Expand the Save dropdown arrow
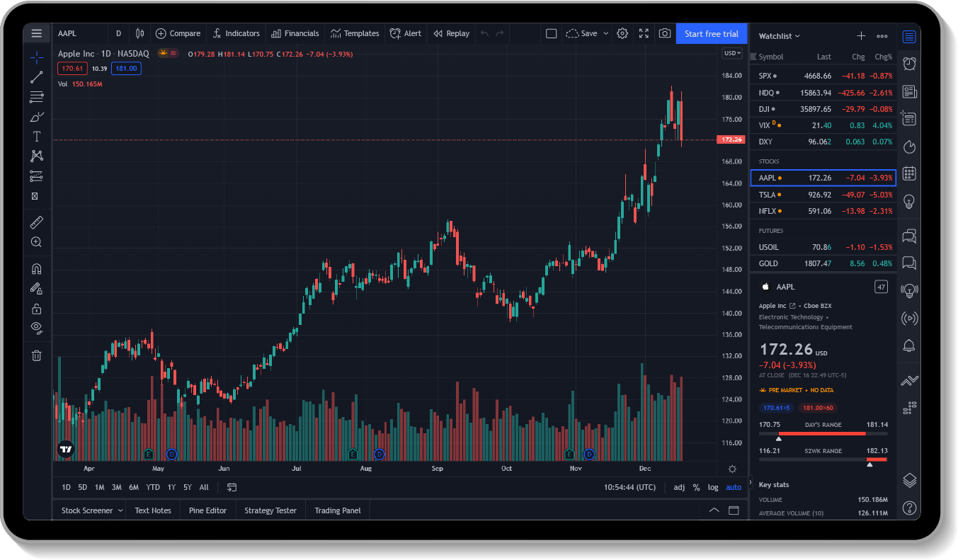The height and width of the screenshot is (560, 958). (x=606, y=33)
